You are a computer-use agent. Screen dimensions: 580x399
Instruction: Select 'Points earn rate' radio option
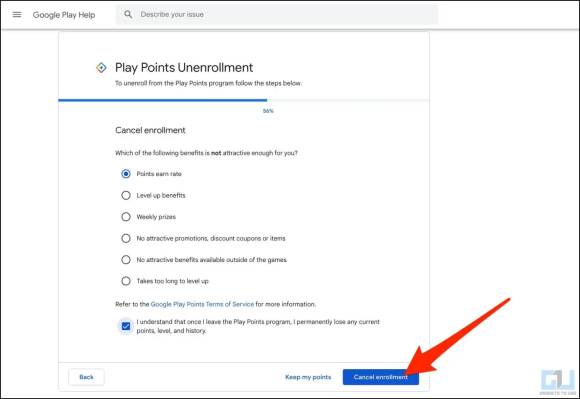(x=126, y=174)
